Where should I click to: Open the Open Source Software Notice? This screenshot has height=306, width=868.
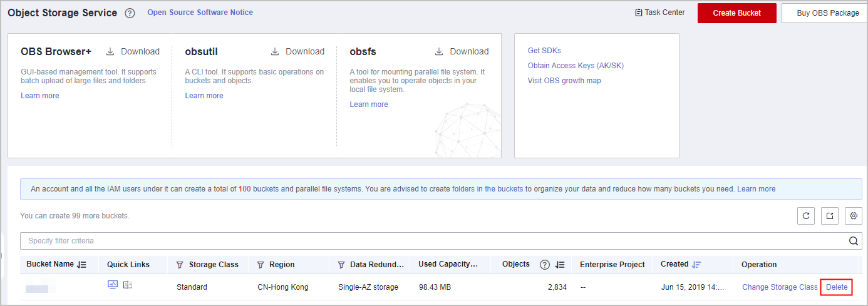coord(200,13)
